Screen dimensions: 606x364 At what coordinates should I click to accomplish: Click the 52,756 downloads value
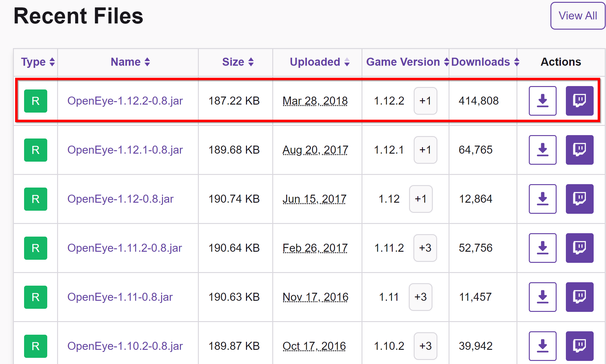point(476,248)
